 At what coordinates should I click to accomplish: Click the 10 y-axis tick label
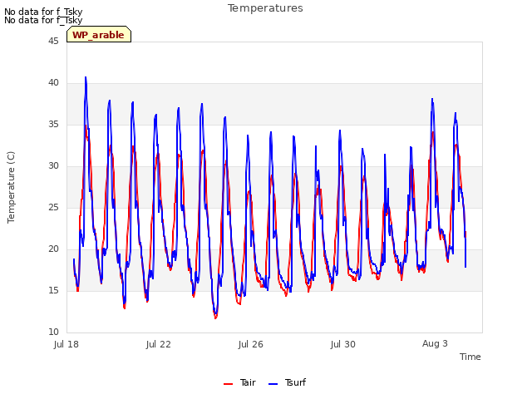coord(53,332)
